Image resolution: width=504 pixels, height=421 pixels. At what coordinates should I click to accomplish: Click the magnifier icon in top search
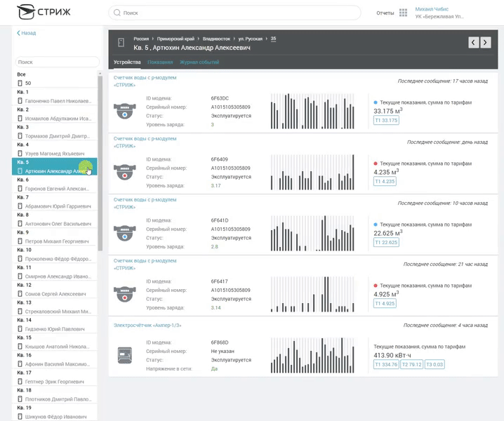pos(117,13)
